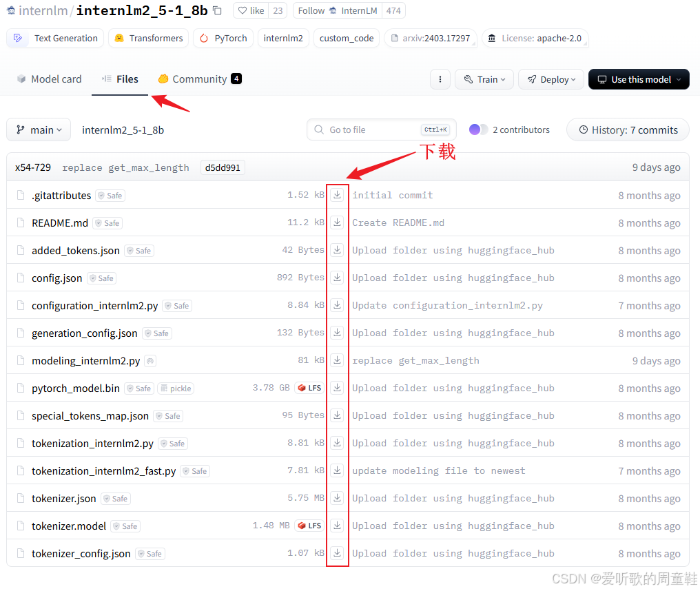The width and height of the screenshot is (700, 591).
Task: Open the x54-729 author profile
Action: pos(33,167)
